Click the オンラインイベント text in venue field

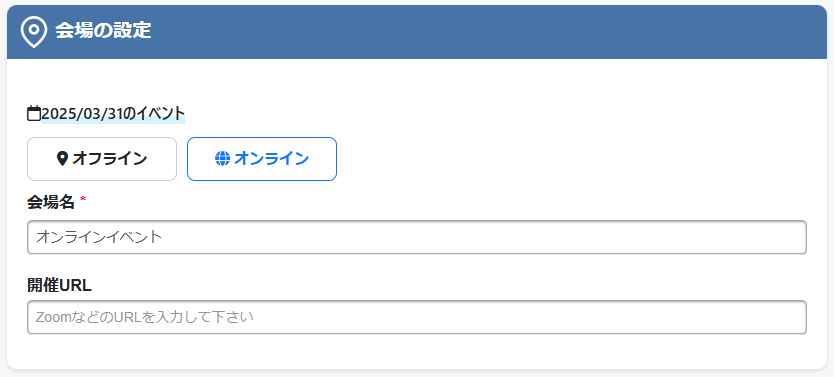(x=98, y=237)
